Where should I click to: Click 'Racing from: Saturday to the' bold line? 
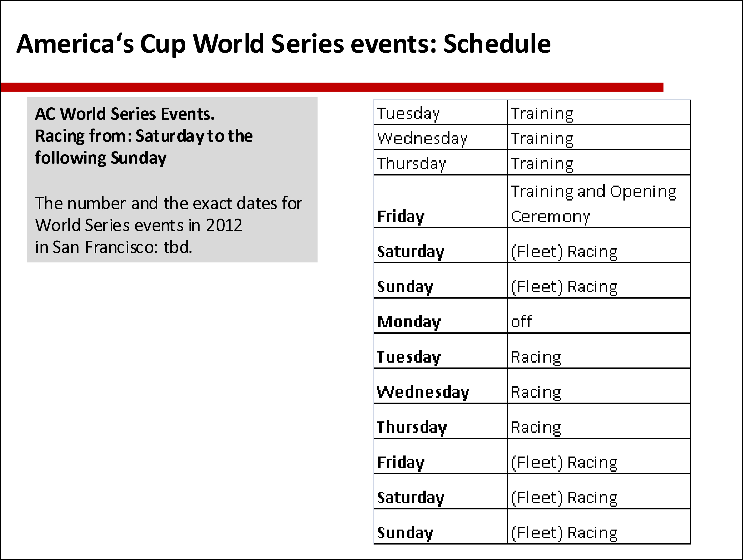tap(144, 136)
